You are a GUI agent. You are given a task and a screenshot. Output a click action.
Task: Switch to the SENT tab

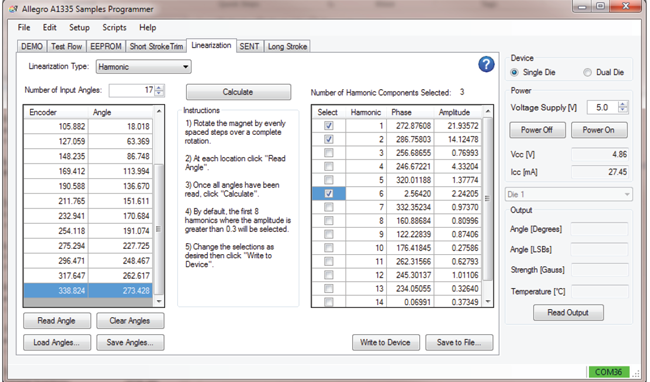tap(249, 46)
